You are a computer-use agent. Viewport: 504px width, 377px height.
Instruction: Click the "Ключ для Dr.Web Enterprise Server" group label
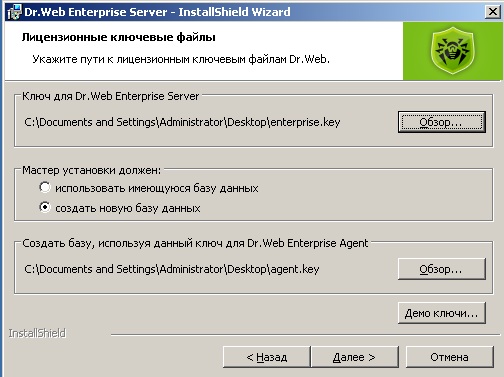pyautogui.click(x=110, y=96)
